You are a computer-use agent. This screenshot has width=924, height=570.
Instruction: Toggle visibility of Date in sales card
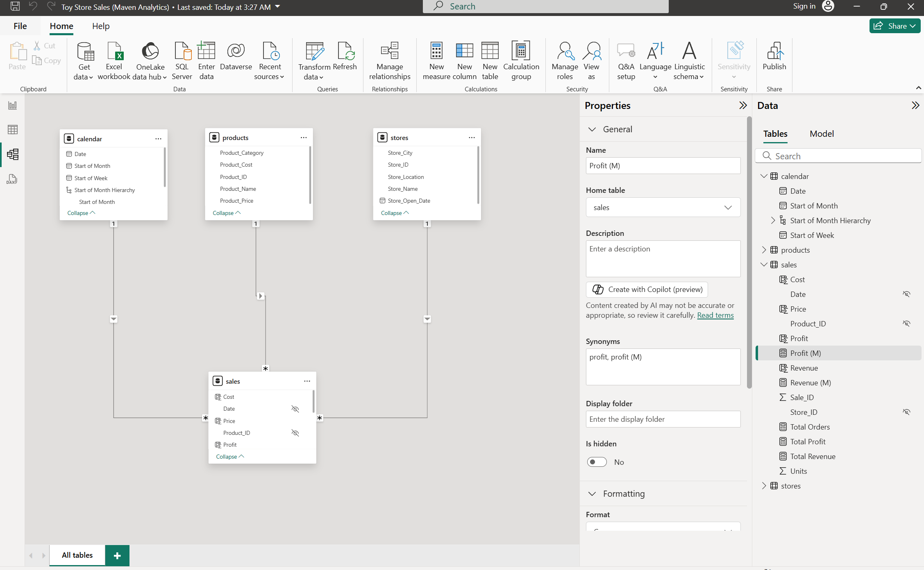click(x=295, y=409)
